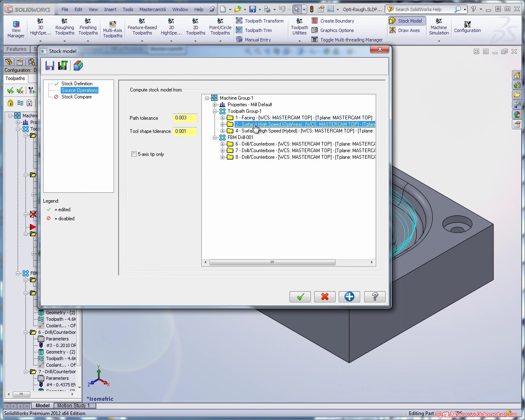Screen dimensions: 525x420
Task: Expand Properties - Mill Default node
Action: coord(215,105)
